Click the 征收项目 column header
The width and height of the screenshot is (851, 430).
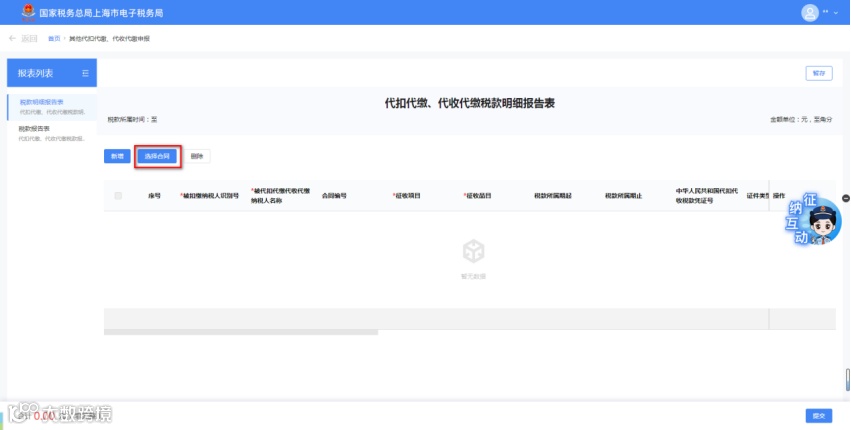(407, 195)
